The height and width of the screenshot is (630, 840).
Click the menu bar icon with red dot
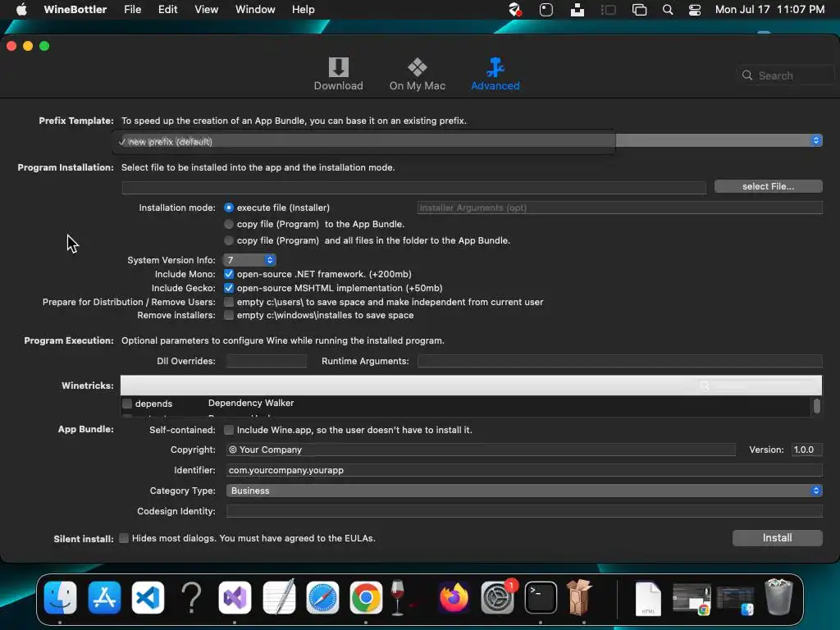515,10
